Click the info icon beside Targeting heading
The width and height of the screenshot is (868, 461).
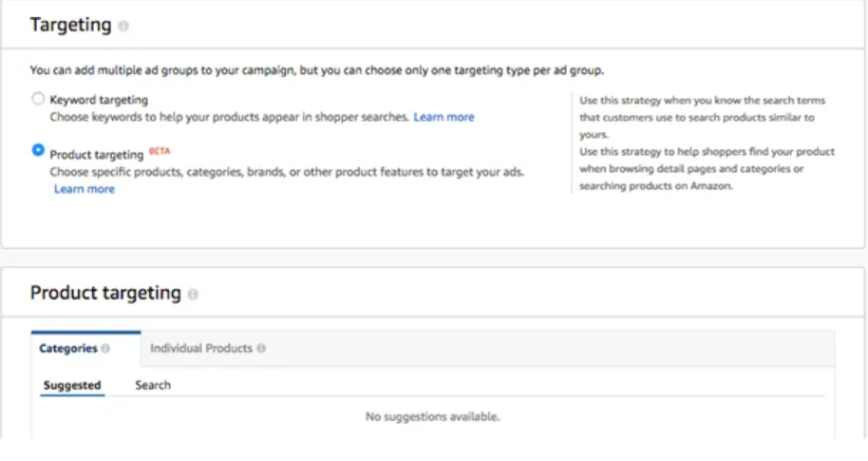click(x=123, y=26)
